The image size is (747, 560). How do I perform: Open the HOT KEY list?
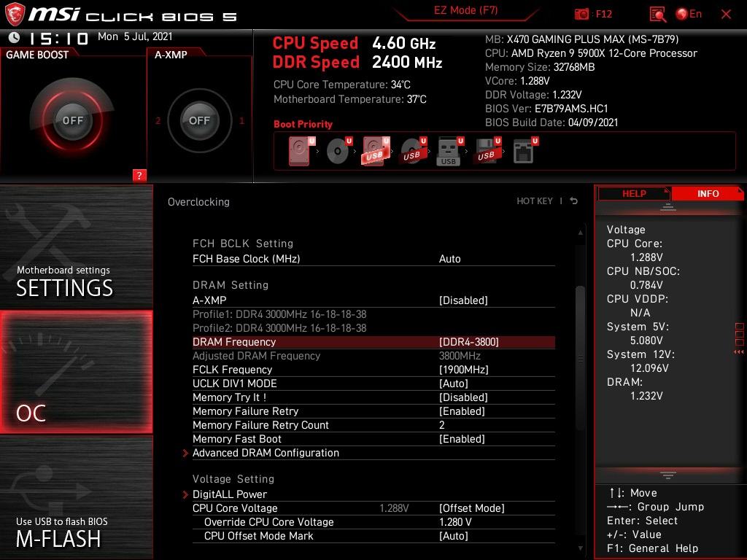coord(535,201)
